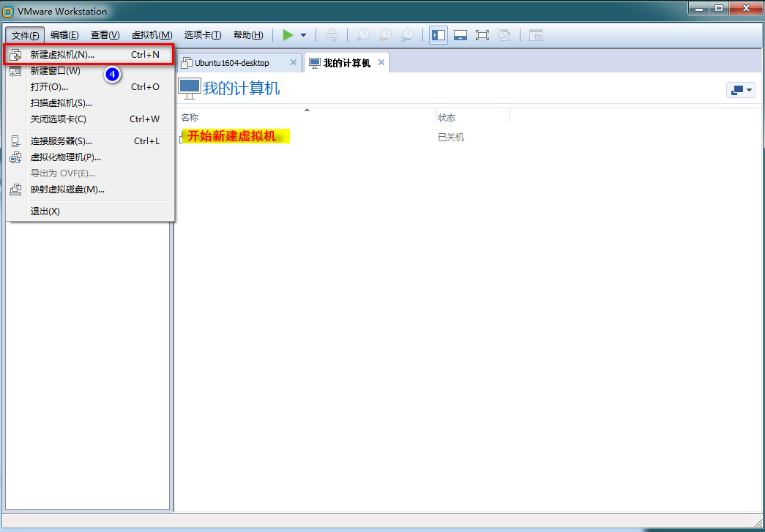The height and width of the screenshot is (532, 765).
Task: Minimize the VMware Workstation window
Action: pyautogui.click(x=698, y=8)
